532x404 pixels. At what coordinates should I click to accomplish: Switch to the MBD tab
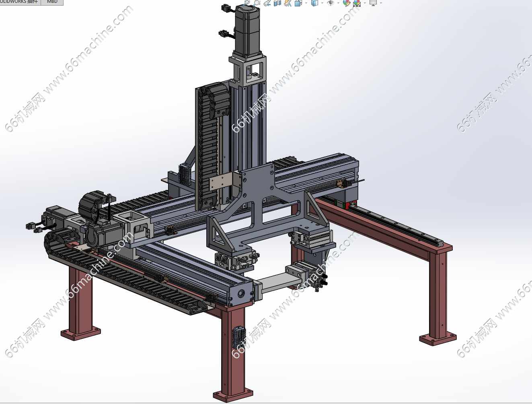[52, 2]
